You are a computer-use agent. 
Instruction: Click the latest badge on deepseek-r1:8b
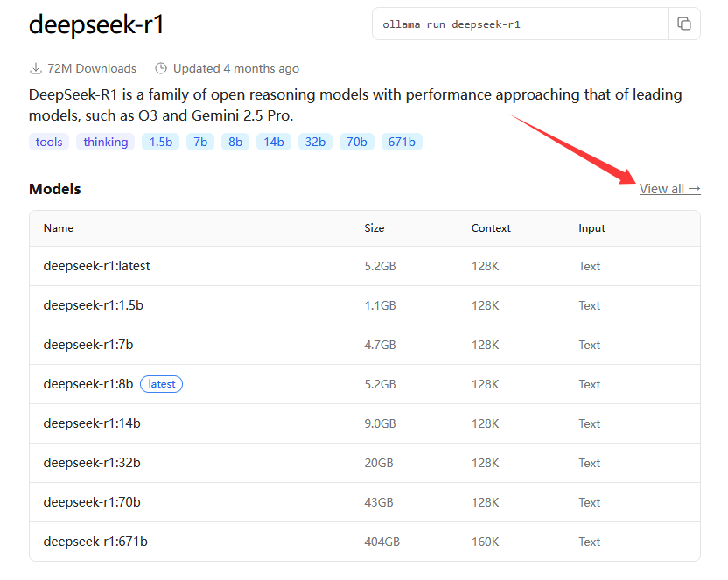[161, 384]
